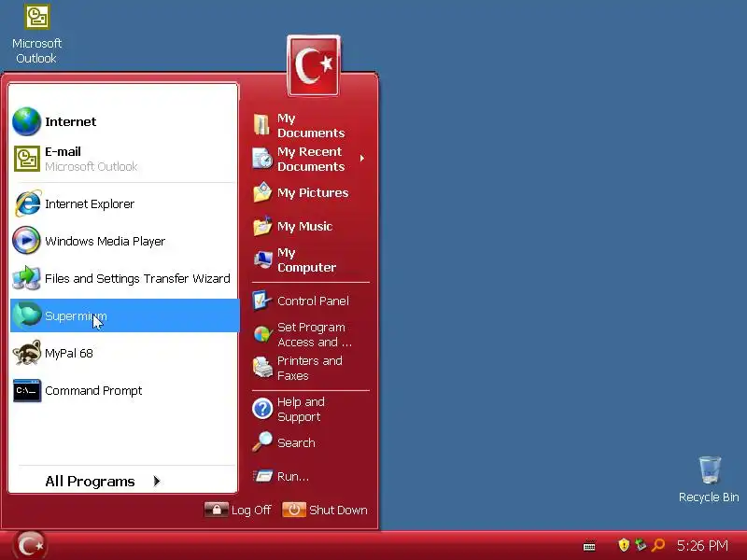This screenshot has width=747, height=560.
Task: Select the Internet Explorer menu text
Action: point(90,203)
